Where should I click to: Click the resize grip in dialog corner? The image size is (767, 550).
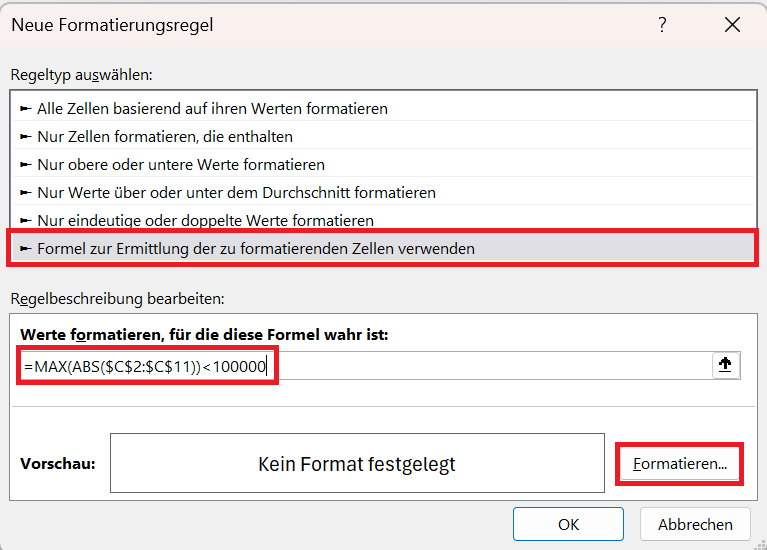point(760,544)
